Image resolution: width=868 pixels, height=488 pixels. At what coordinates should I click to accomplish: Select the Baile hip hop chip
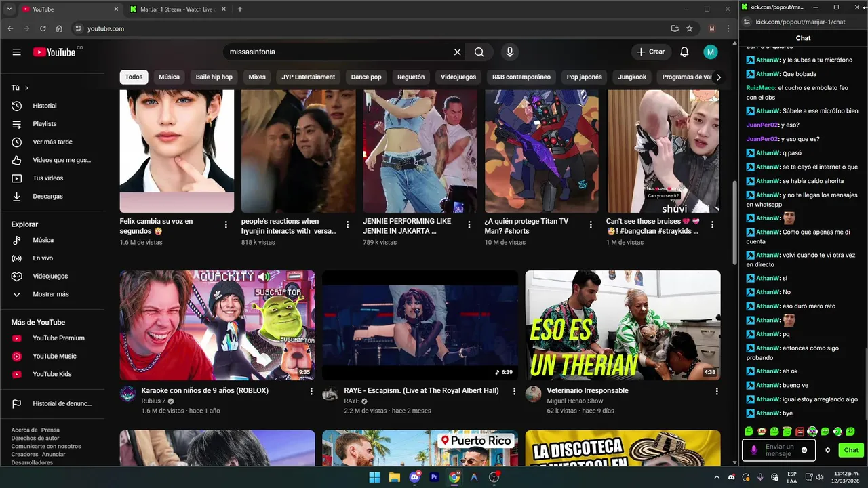214,77
